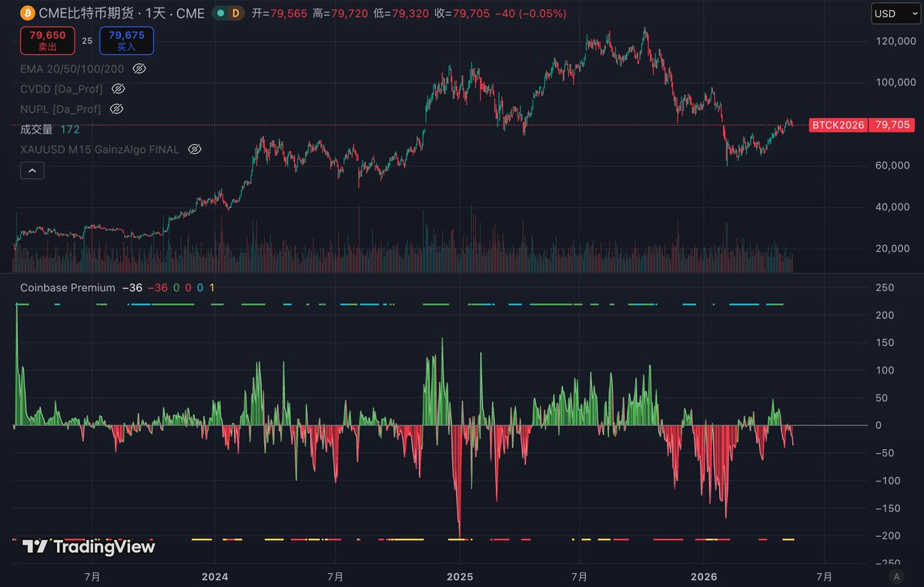
Task: Click the BTCK2026 price label
Action: click(x=839, y=125)
